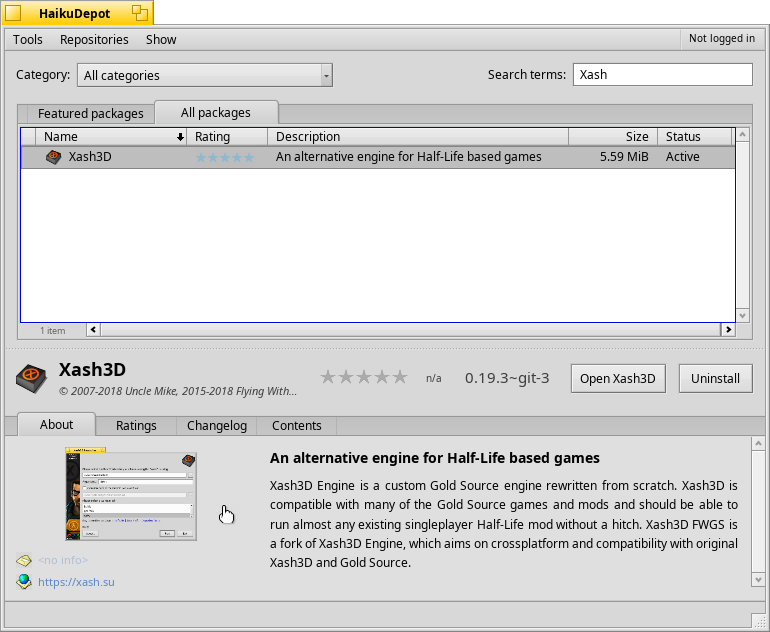This screenshot has height=632, width=770.
Task: Click the Uninstall button
Action: (715, 379)
